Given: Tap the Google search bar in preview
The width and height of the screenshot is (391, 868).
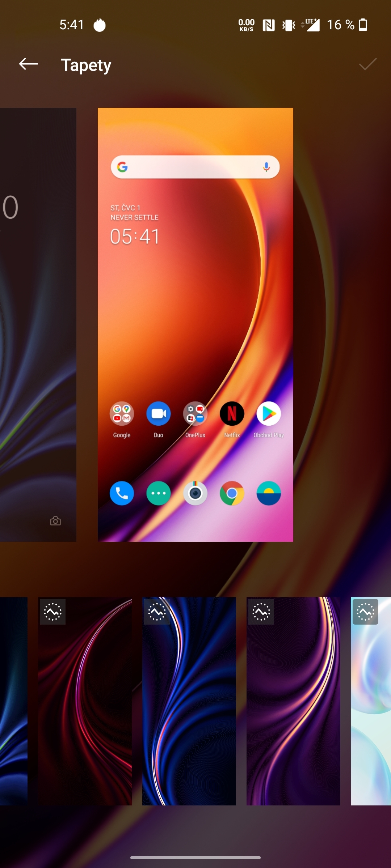Looking at the screenshot, I should 195,167.
